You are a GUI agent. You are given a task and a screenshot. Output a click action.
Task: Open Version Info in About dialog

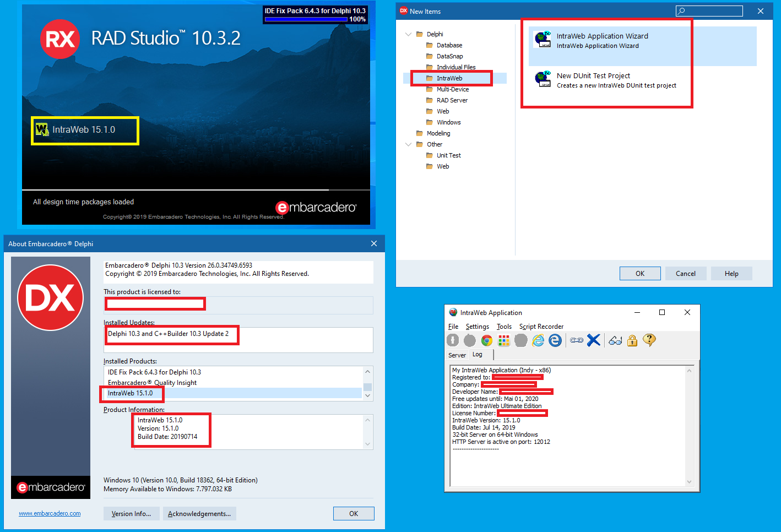pyautogui.click(x=131, y=514)
